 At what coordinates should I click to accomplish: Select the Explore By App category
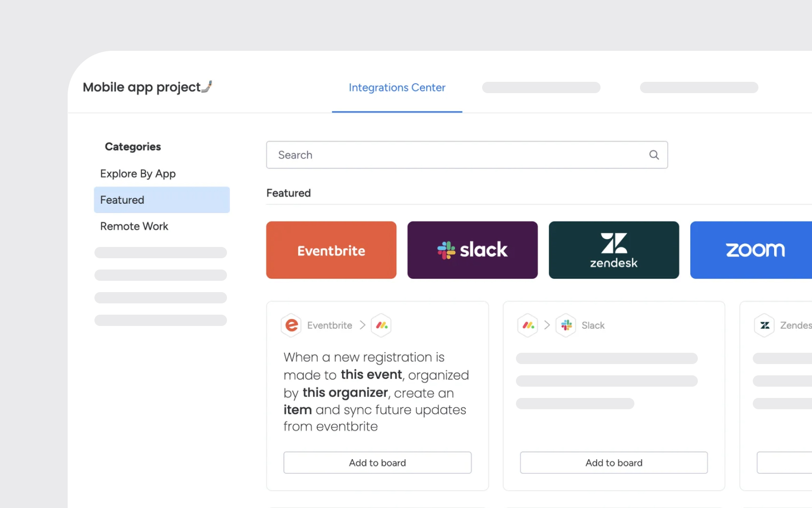click(x=138, y=174)
